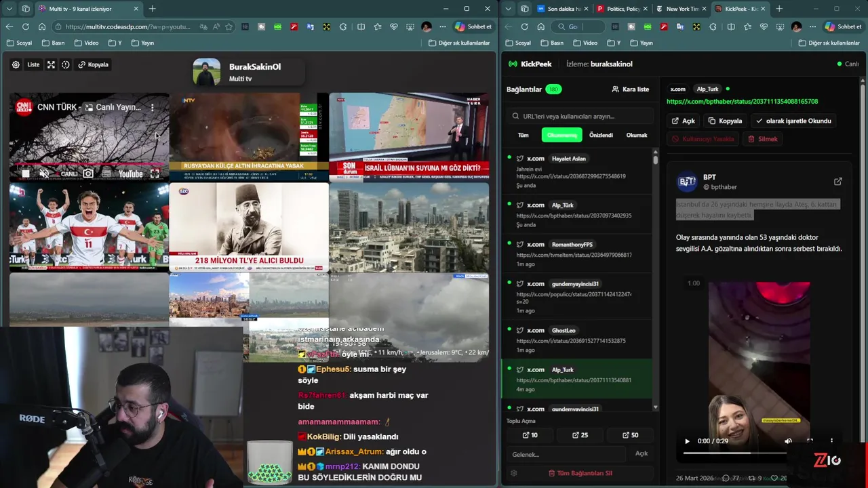Open Kara liste blacklist in KickPeek
Screen dimensions: 868x488
[x=630, y=89]
